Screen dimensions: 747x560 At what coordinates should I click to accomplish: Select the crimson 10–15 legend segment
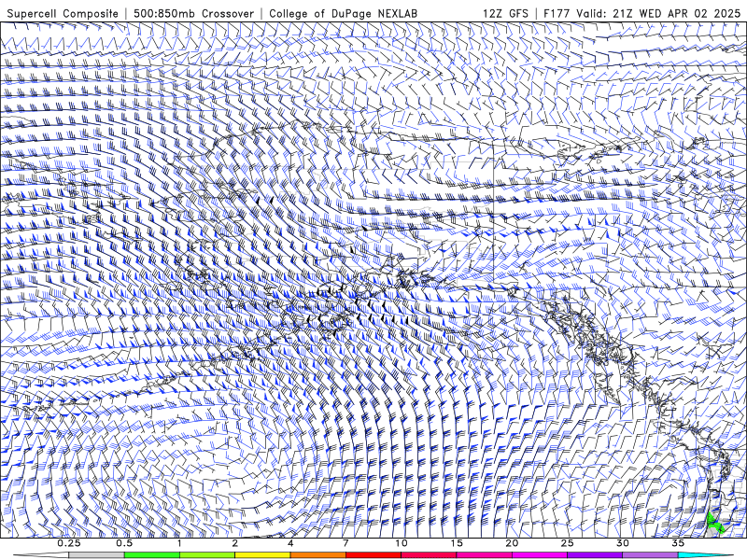(x=429, y=555)
